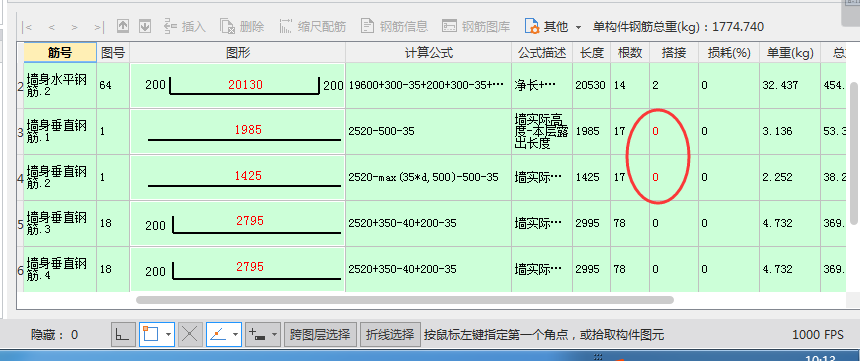The width and height of the screenshot is (860, 361).
Task: Click lap cell value 2 in row 2
Action: tap(674, 85)
